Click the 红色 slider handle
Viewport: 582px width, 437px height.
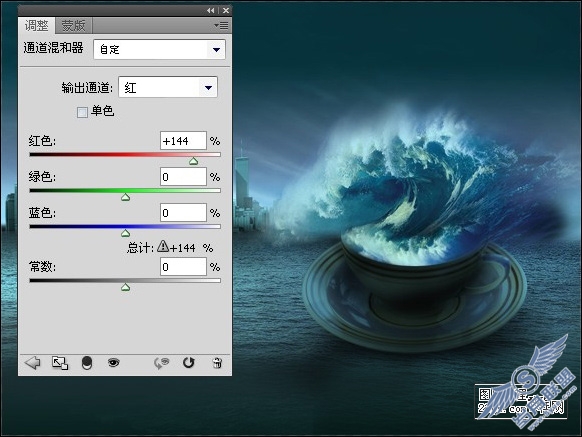pyautogui.click(x=193, y=161)
